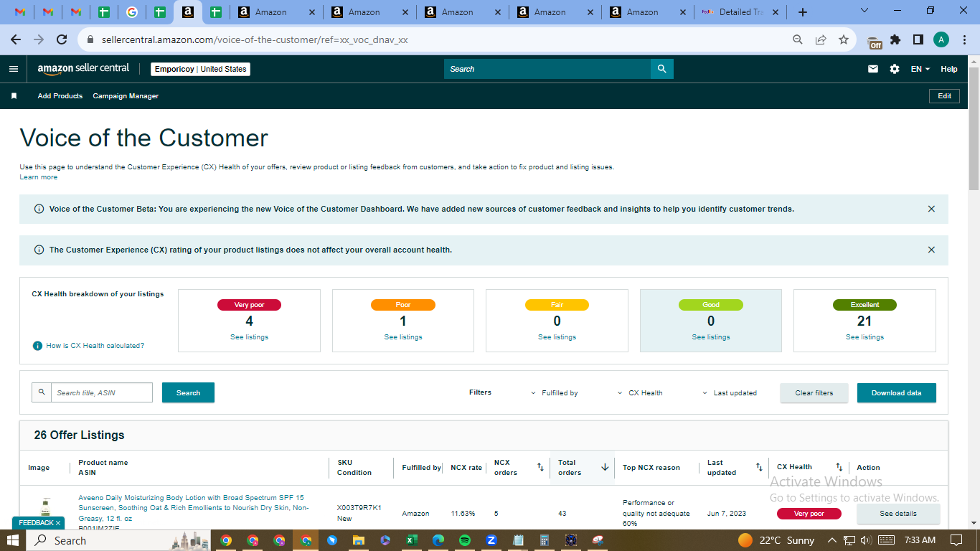Open Campaign Manager in the navigation bar
Viewport: 980px width, 551px height.
pos(126,96)
